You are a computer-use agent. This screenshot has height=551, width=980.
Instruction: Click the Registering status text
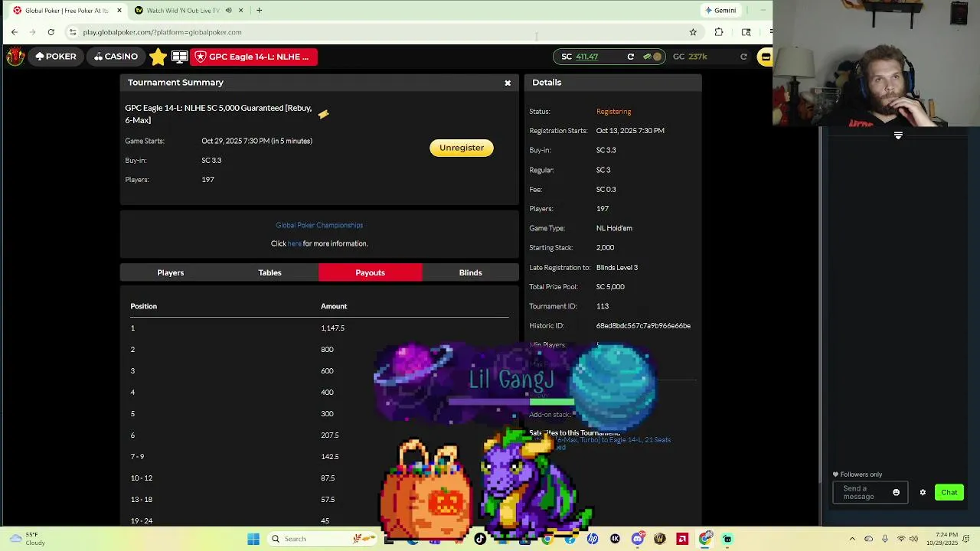click(613, 112)
